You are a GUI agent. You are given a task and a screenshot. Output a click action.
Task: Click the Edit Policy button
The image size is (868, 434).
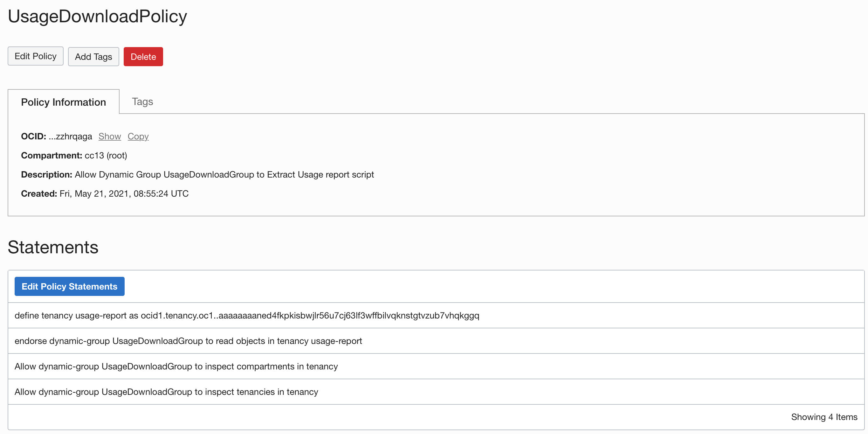coord(35,56)
